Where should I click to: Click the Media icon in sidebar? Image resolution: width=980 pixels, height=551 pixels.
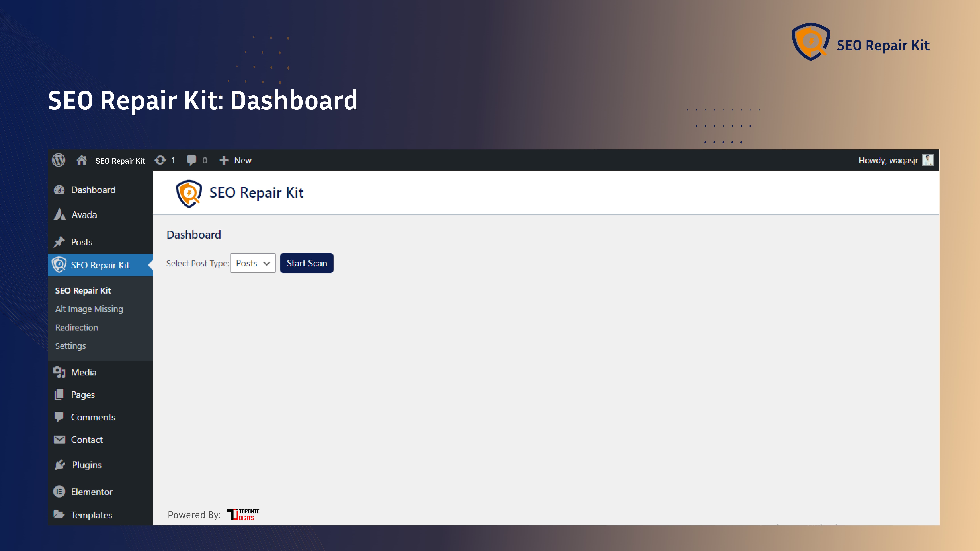pyautogui.click(x=59, y=372)
